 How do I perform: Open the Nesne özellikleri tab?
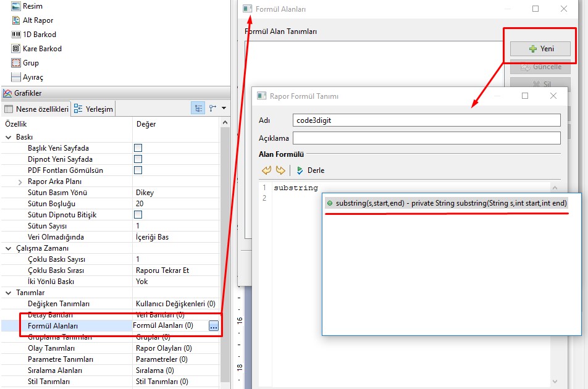tap(36, 109)
